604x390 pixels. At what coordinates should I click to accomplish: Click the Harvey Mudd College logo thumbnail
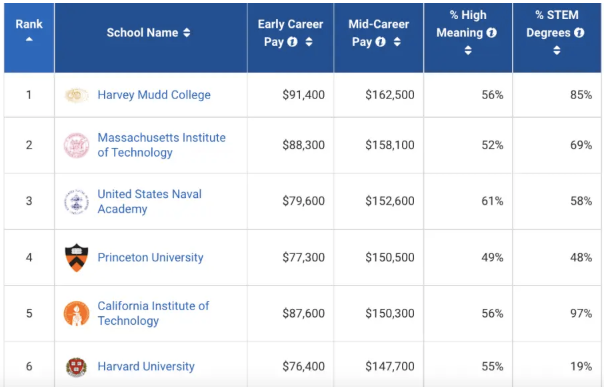coord(76,95)
